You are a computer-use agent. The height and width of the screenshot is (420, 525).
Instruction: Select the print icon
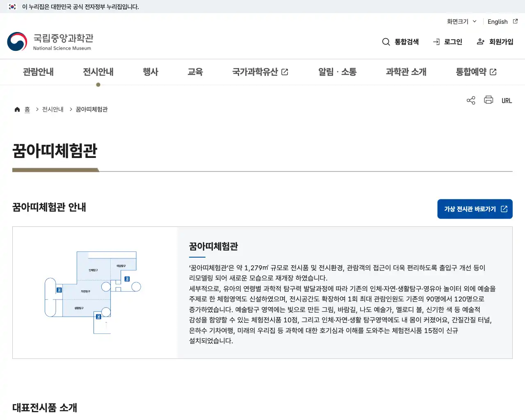point(488,100)
